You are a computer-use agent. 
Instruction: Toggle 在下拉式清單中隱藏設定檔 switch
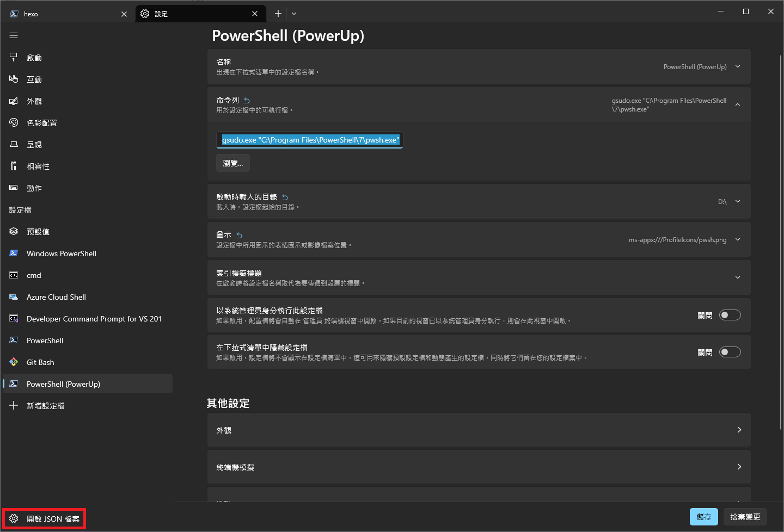(x=730, y=352)
